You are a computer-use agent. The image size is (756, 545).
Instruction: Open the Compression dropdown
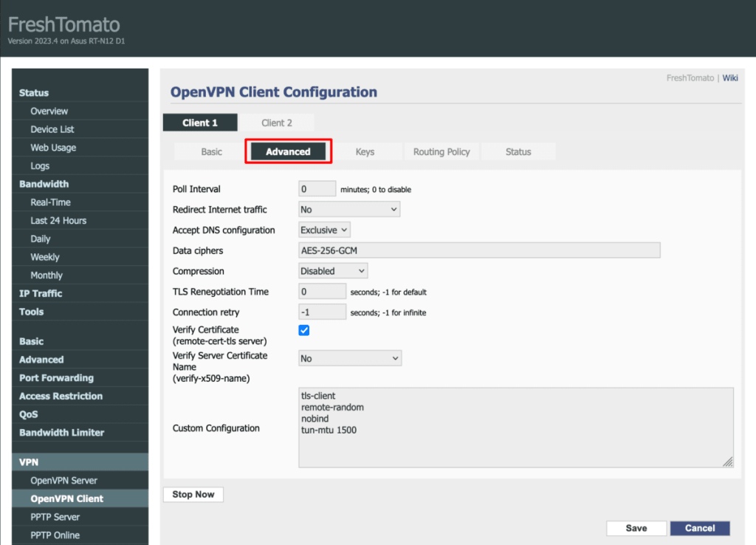pos(332,270)
